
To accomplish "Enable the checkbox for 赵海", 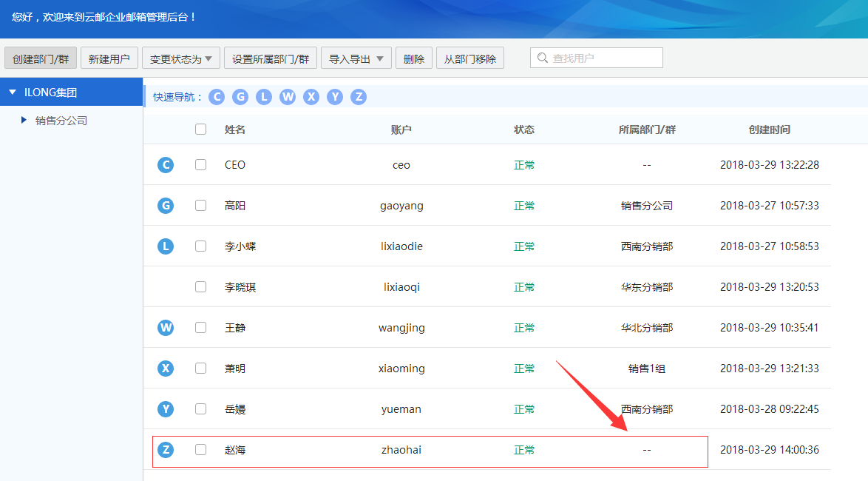I will [x=201, y=449].
